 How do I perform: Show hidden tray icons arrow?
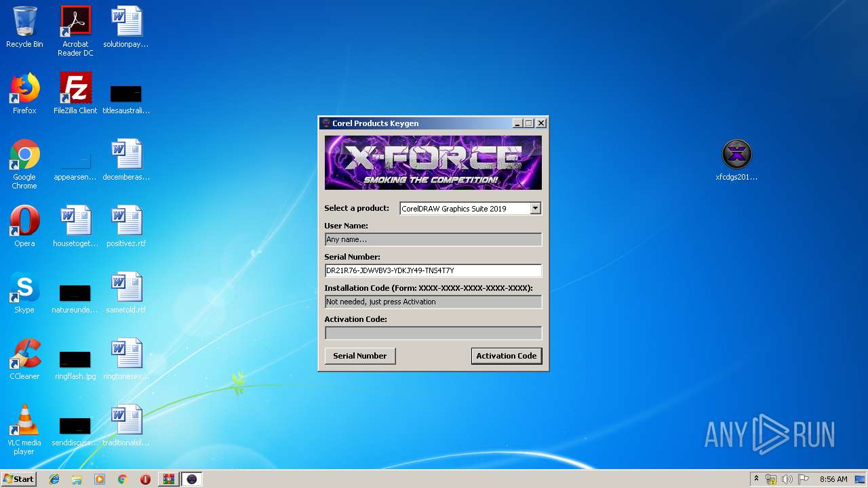pos(756,479)
